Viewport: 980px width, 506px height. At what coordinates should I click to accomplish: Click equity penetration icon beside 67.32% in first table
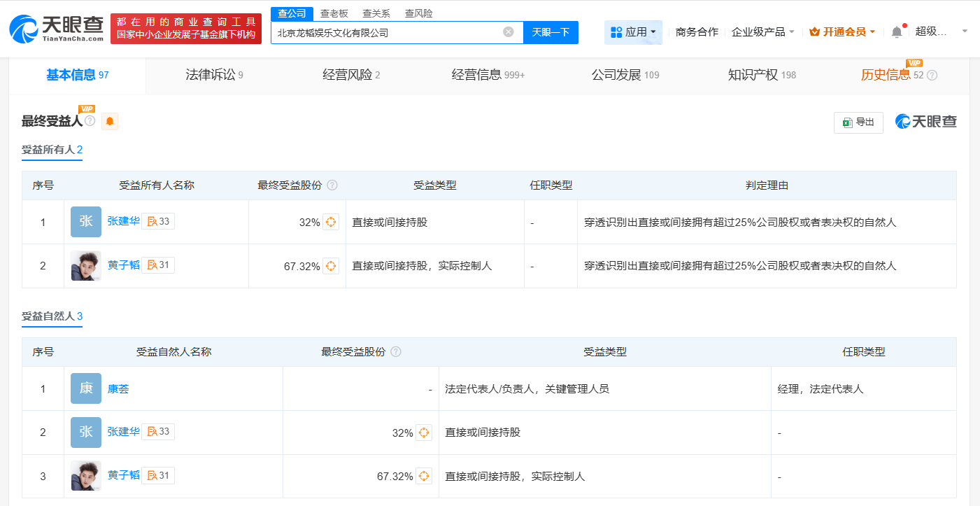click(331, 266)
